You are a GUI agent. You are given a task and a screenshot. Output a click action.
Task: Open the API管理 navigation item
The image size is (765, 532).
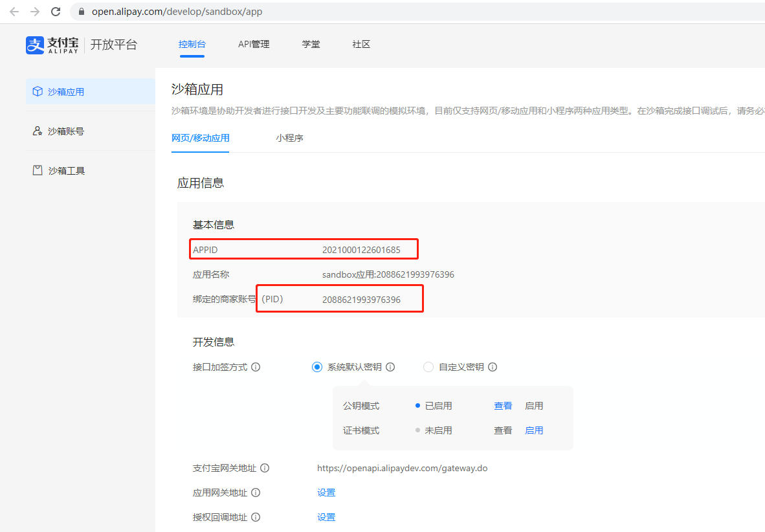coord(254,44)
